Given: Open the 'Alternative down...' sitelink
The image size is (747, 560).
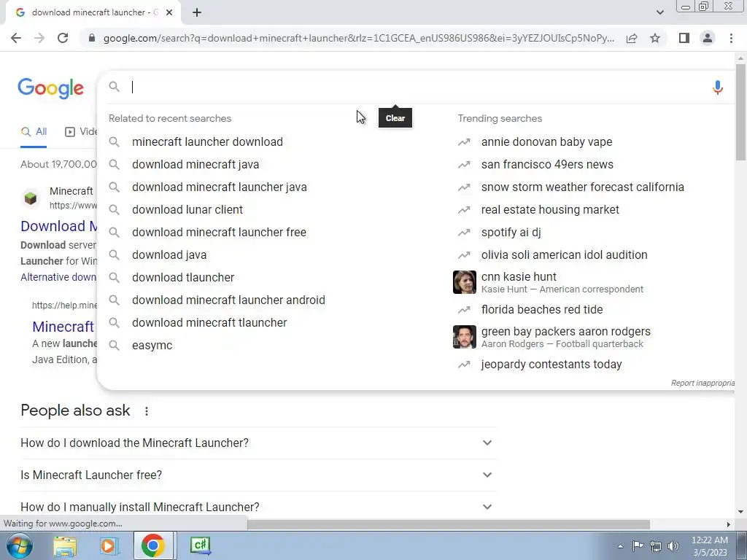Looking at the screenshot, I should (x=58, y=277).
